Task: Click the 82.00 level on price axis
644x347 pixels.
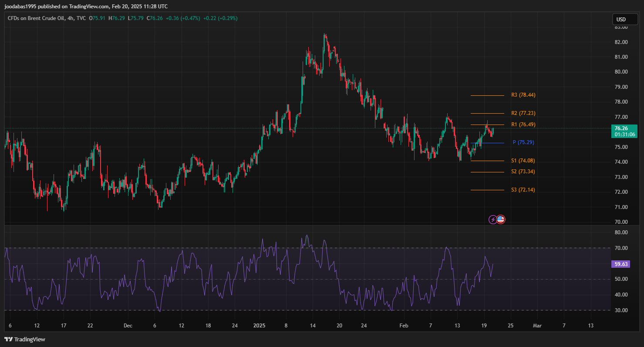Action: click(x=621, y=42)
